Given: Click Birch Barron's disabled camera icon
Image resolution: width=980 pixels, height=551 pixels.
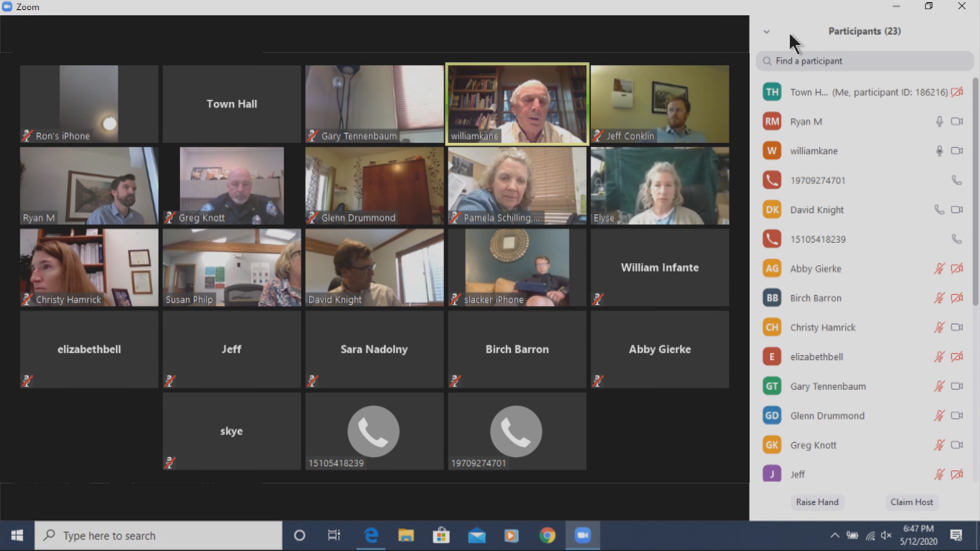Looking at the screenshot, I should [x=957, y=298].
